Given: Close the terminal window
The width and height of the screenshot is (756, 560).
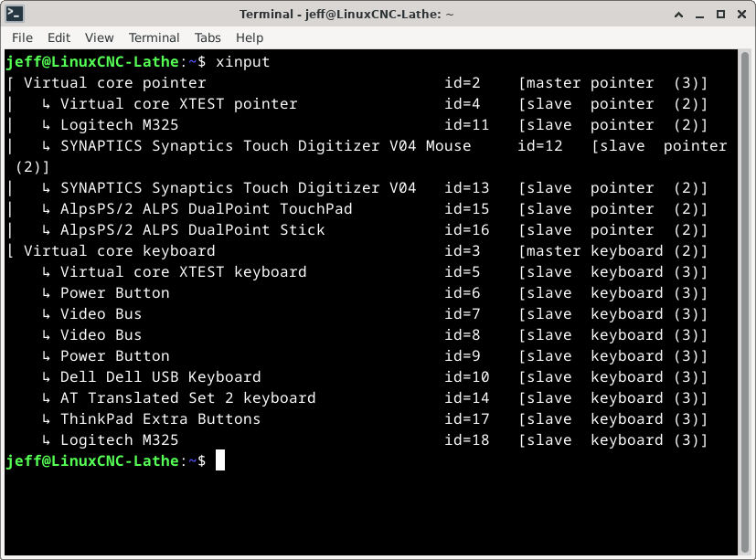Looking at the screenshot, I should (x=742, y=15).
